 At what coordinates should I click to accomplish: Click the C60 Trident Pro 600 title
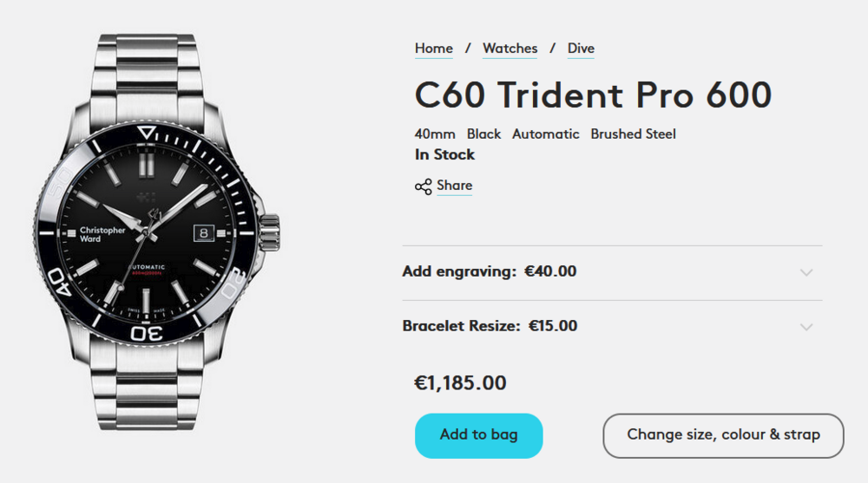593,95
